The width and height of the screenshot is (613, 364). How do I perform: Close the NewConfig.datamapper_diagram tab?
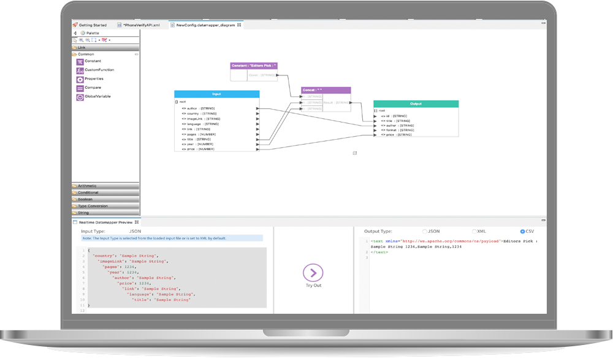pos(239,25)
